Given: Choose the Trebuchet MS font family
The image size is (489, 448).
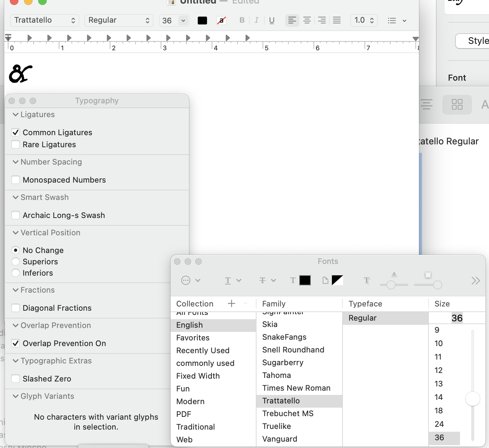Looking at the screenshot, I should pos(299,413).
